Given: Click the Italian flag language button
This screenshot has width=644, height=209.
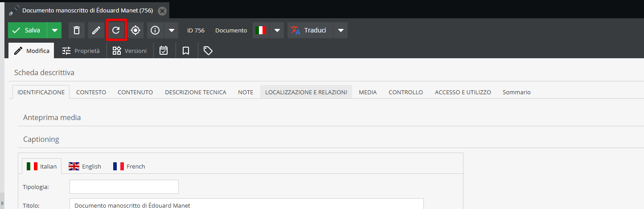Looking at the screenshot, I should [x=261, y=30].
